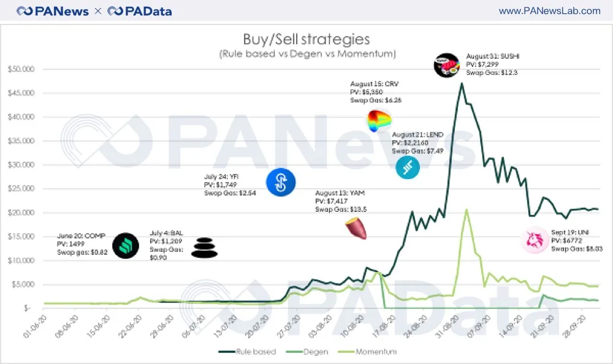Click the Balancer stacked stones icon

pos(204,248)
